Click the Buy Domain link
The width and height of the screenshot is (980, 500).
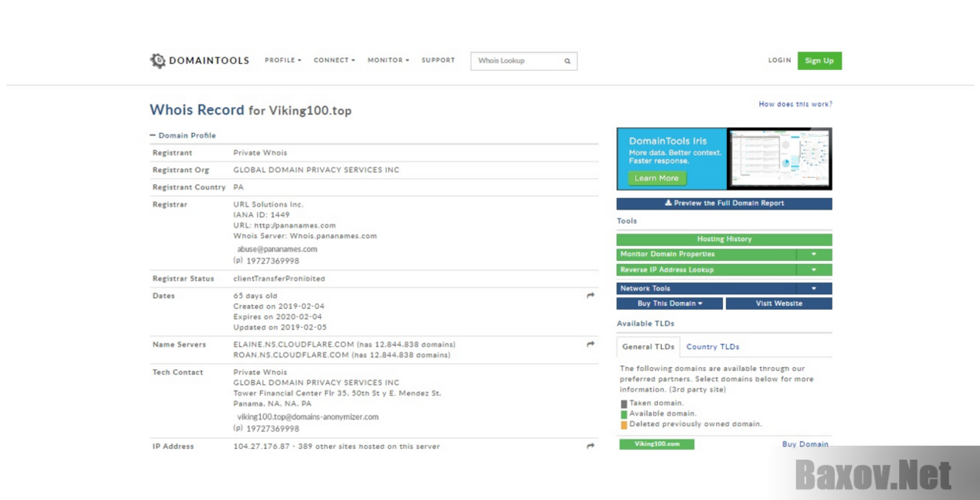pyautogui.click(x=805, y=444)
